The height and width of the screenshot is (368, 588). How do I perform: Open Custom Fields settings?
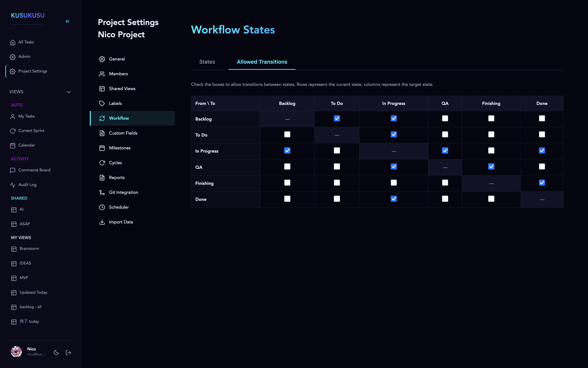123,133
